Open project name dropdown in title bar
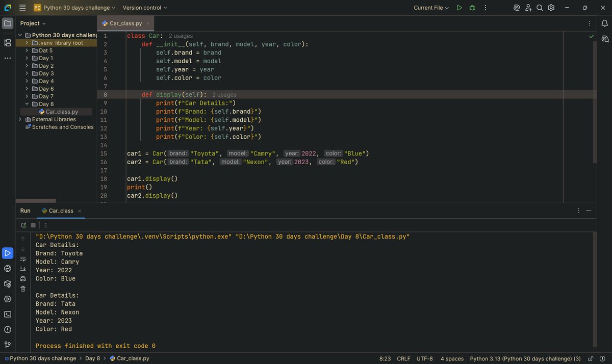This screenshot has height=364, width=612. click(x=75, y=8)
